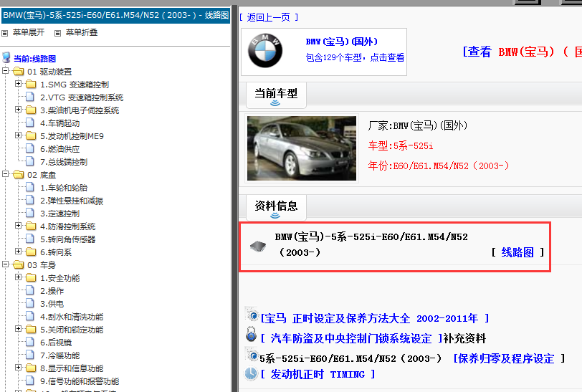Select 6.后视镜 in the tree
This screenshot has height=392, width=582.
(56, 343)
